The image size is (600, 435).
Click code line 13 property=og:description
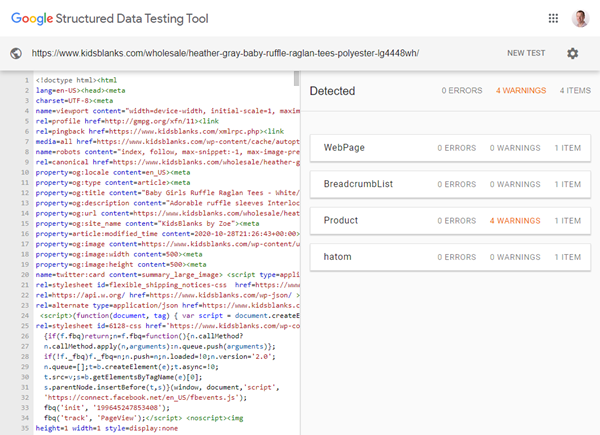tap(168, 203)
